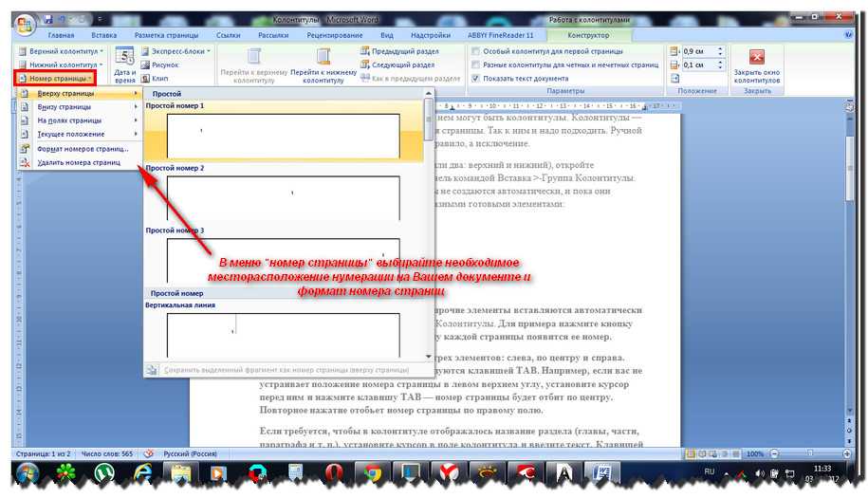Click the spell-check status icon in the status bar
868x498 pixels.
[148, 453]
